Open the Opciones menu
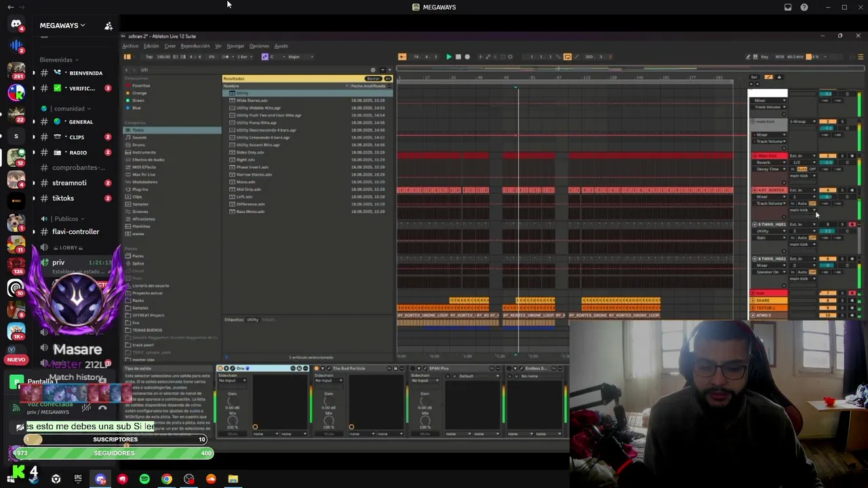868x488 pixels. [x=259, y=46]
